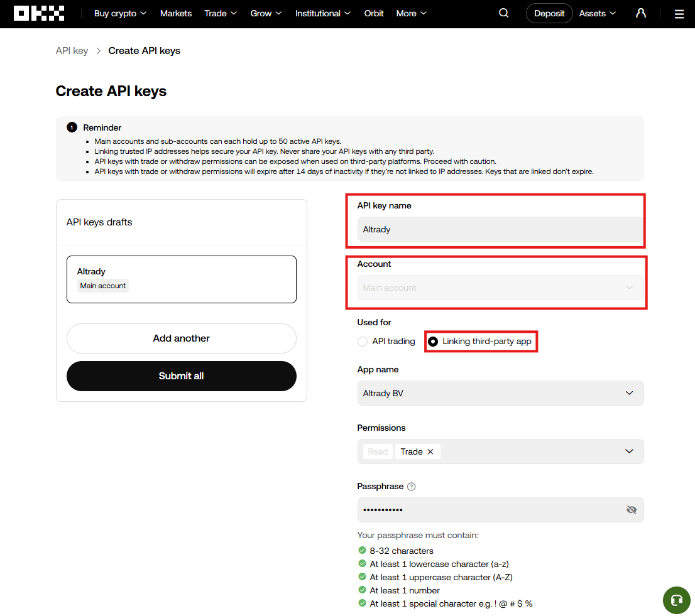
Task: Expand the More menu
Action: pyautogui.click(x=412, y=13)
